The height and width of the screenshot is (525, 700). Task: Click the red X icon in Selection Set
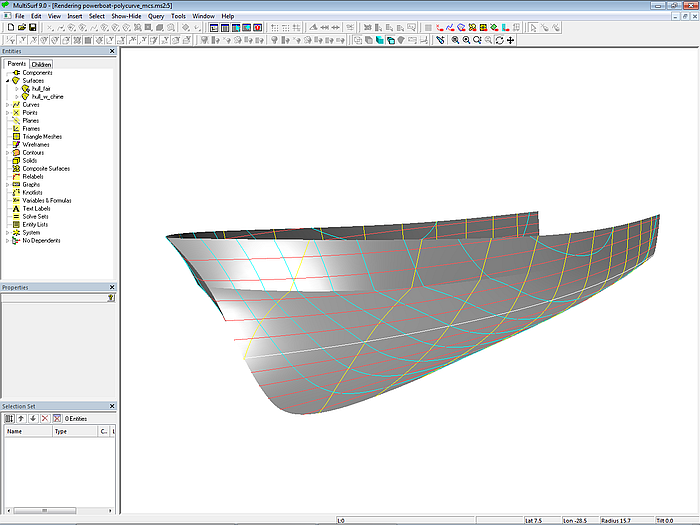tap(43, 418)
